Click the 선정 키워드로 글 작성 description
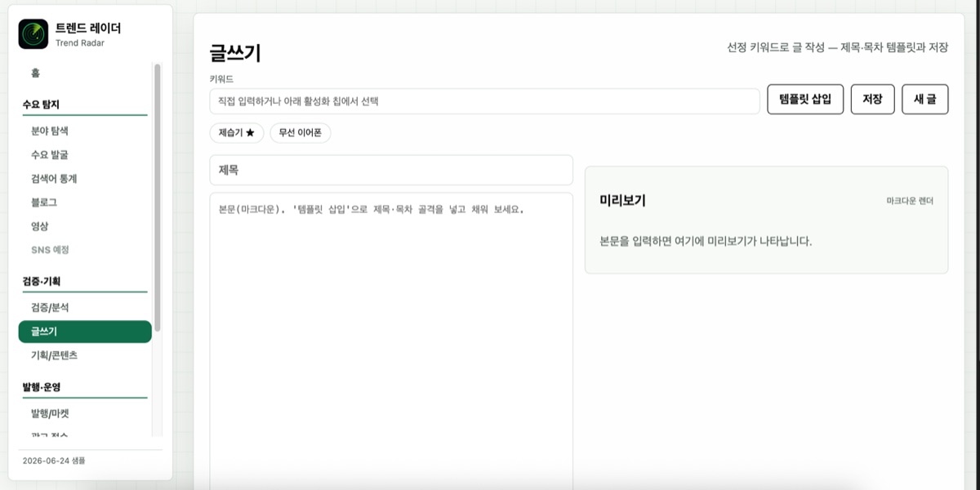The image size is (980, 490). tap(838, 48)
